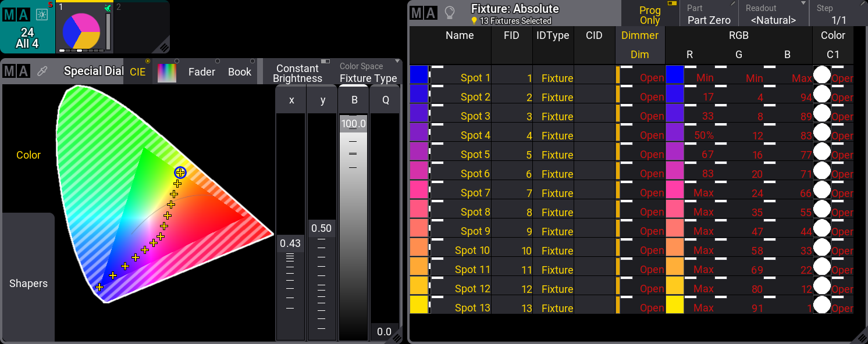868x344 pixels.
Task: Click the light bulb icon beside Fixture: Absolute
Action: pyautogui.click(x=449, y=13)
